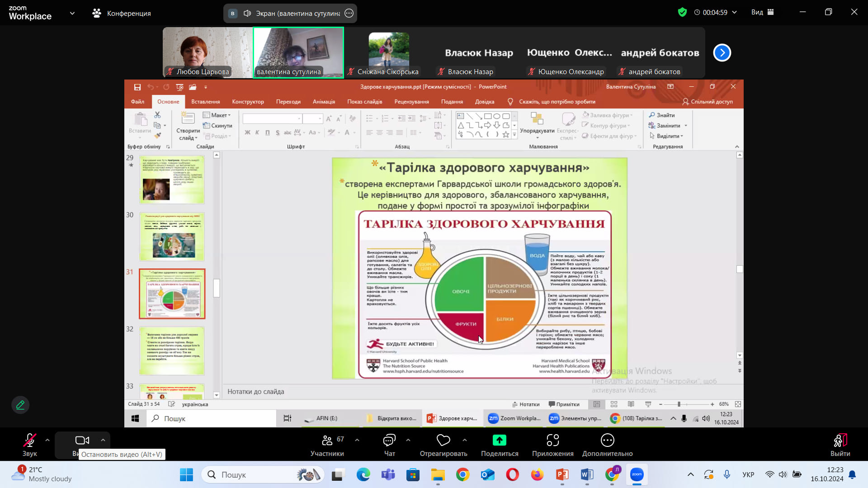The height and width of the screenshot is (488, 868).
Task: Open Приложения apps icon
Action: click(552, 441)
